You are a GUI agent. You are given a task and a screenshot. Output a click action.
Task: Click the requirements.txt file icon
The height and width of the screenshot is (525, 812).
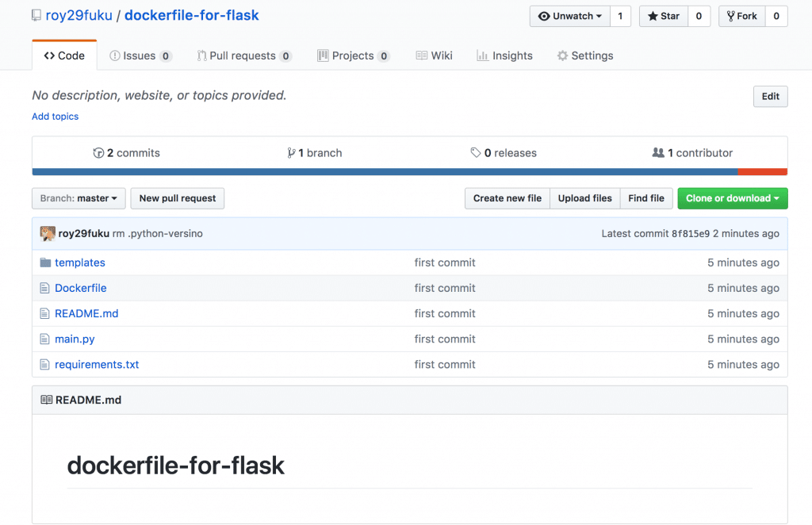(44, 365)
